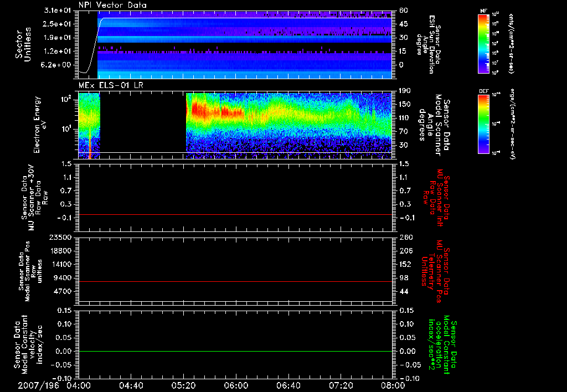Viewport: 567px width, 392px height.
Task: Click the "4700" scanner position tick label
Action: 63,291
